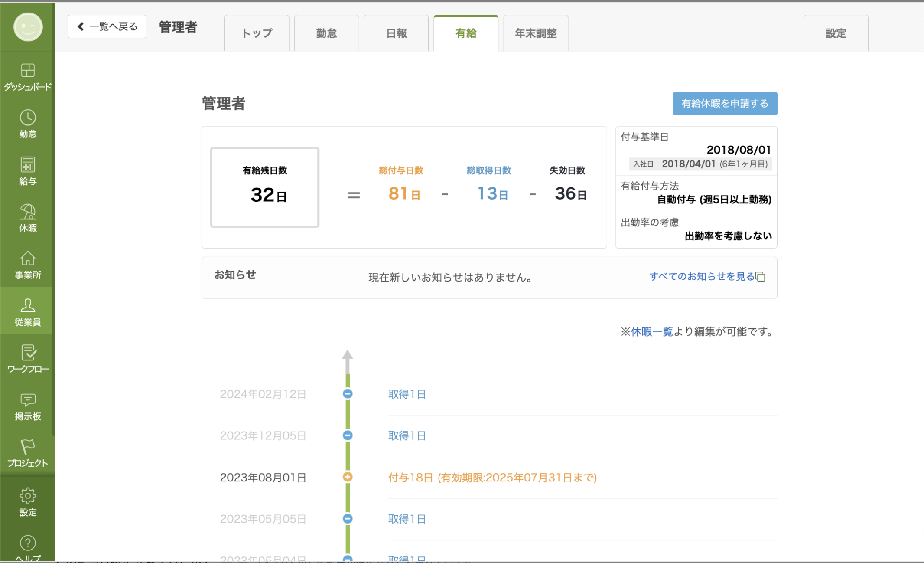Open the vacation umbrella icon
This screenshot has height=563, width=924.
[28, 212]
